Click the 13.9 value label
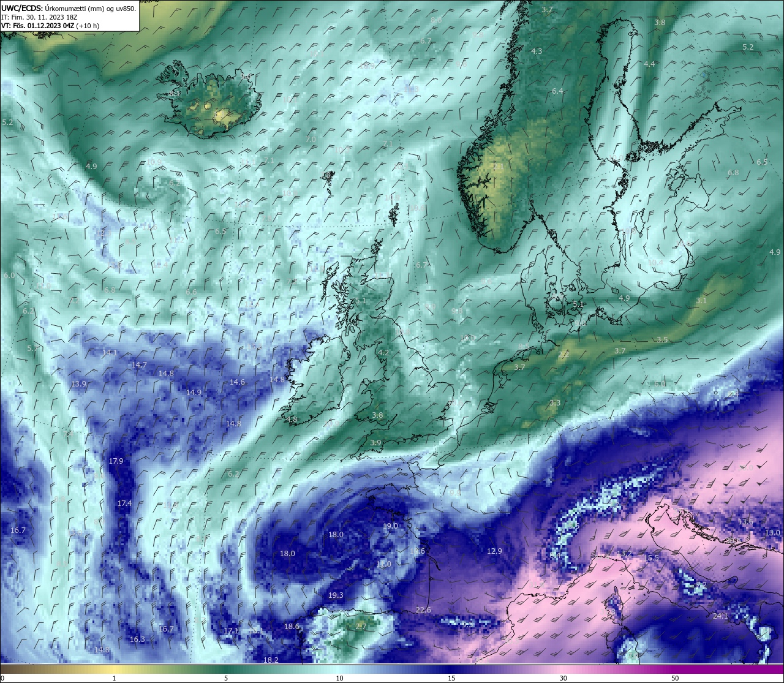Screen dimensions: 784x683 pos(78,383)
